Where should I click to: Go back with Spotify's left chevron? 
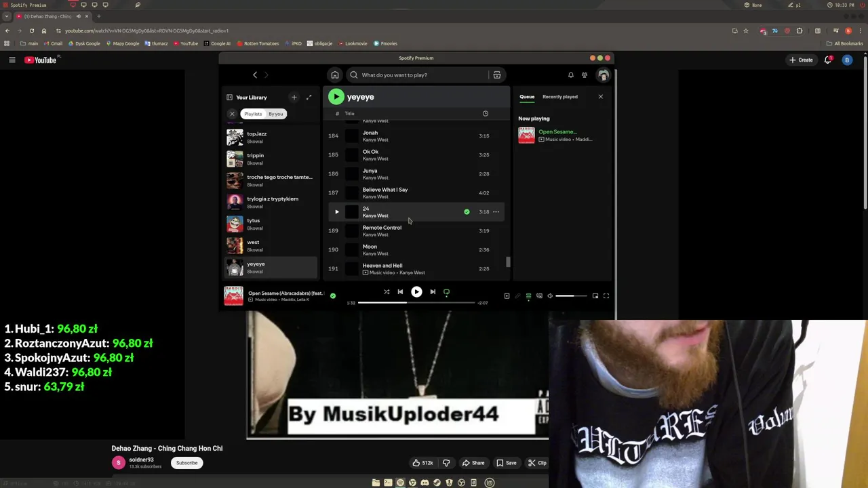pyautogui.click(x=255, y=75)
